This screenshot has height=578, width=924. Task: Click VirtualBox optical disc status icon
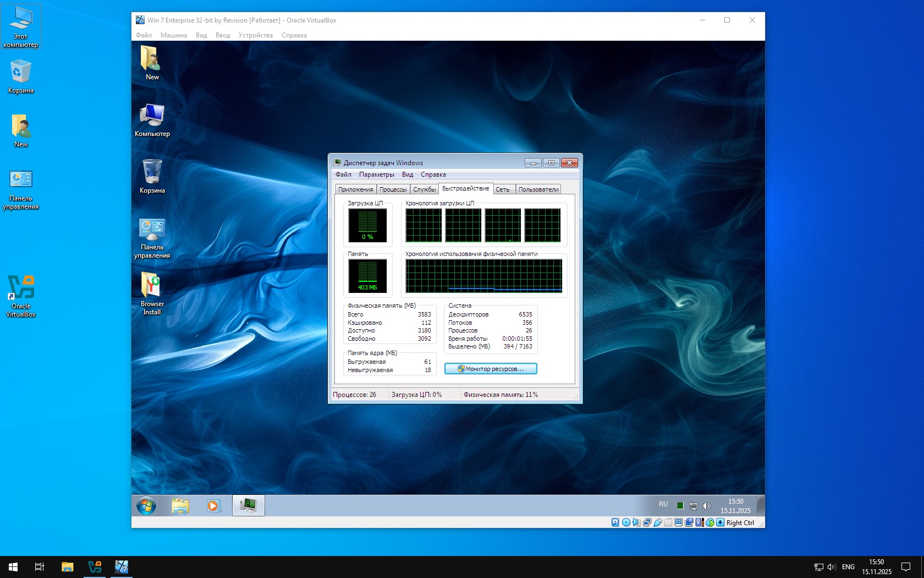pos(626,522)
